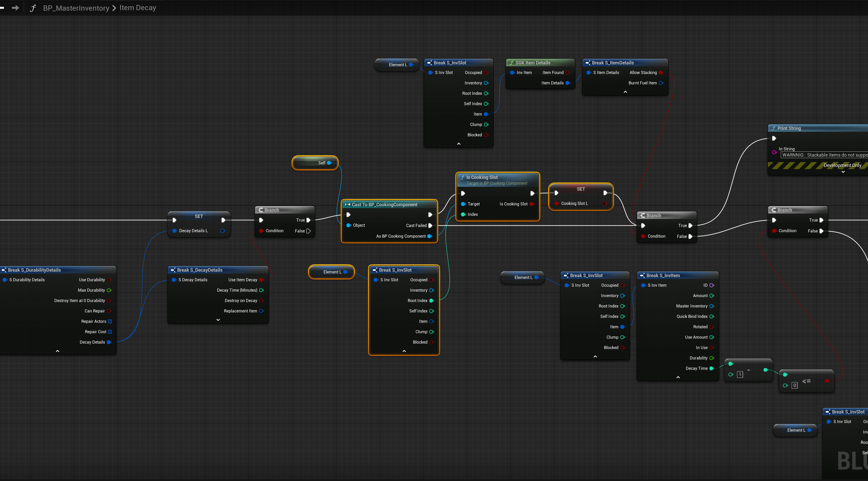Click the function icon in the breadcrumb
868x481 pixels.
[x=33, y=8]
